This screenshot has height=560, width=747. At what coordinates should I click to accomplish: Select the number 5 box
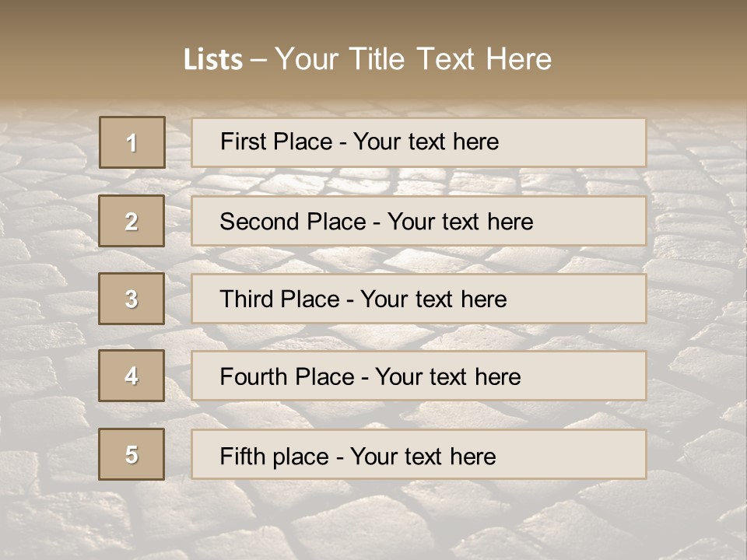coord(132,454)
